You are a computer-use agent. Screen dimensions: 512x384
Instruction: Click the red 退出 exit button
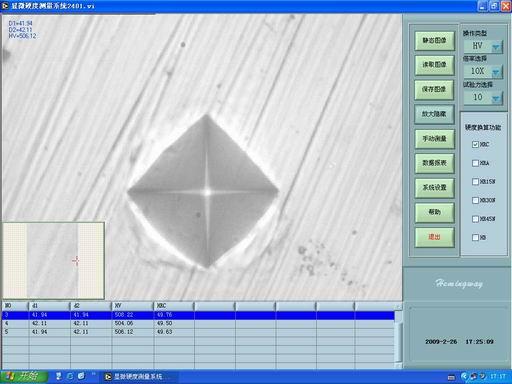click(434, 237)
